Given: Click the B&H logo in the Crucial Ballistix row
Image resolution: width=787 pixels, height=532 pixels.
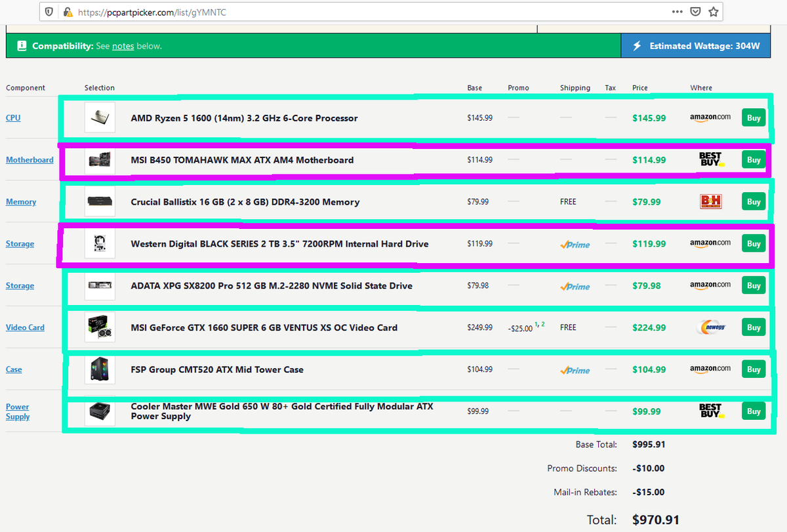Looking at the screenshot, I should (x=711, y=201).
